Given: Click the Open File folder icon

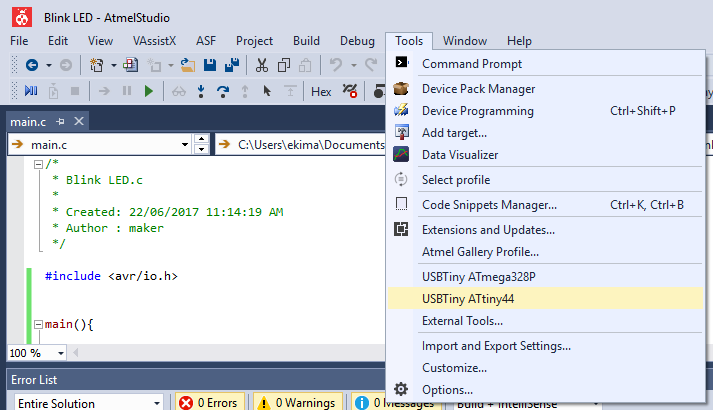Looking at the screenshot, I should (x=187, y=65).
